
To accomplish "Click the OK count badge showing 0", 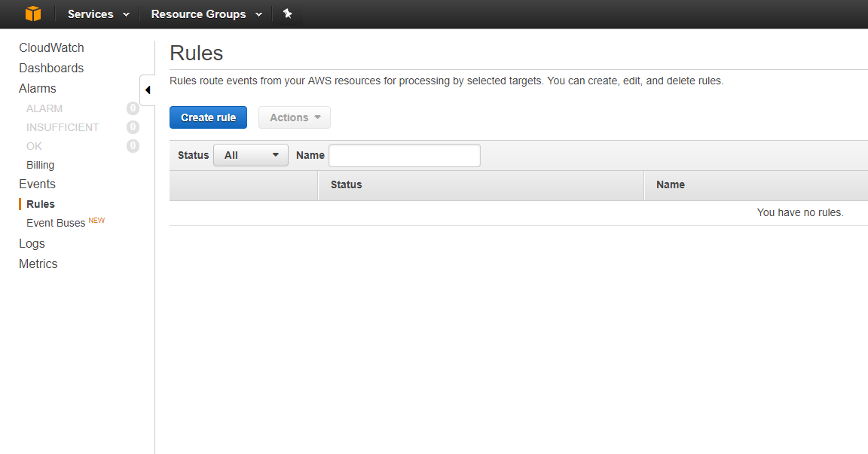I will tap(133, 146).
